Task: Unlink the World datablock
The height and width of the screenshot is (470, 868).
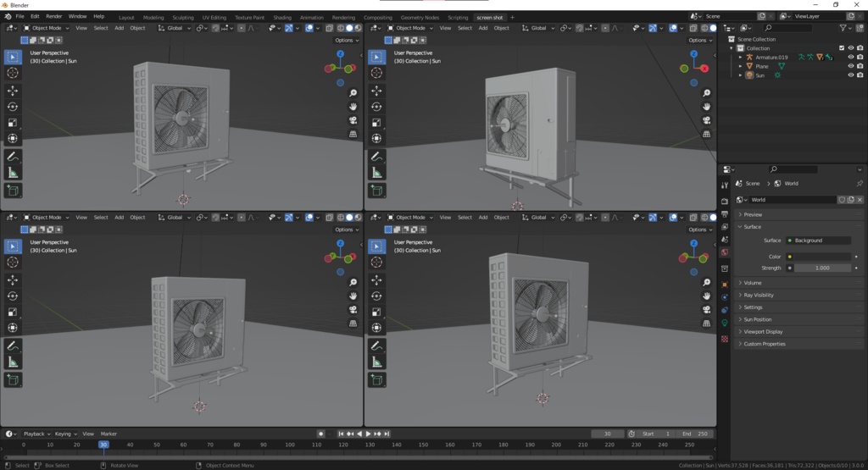Action: tap(860, 200)
